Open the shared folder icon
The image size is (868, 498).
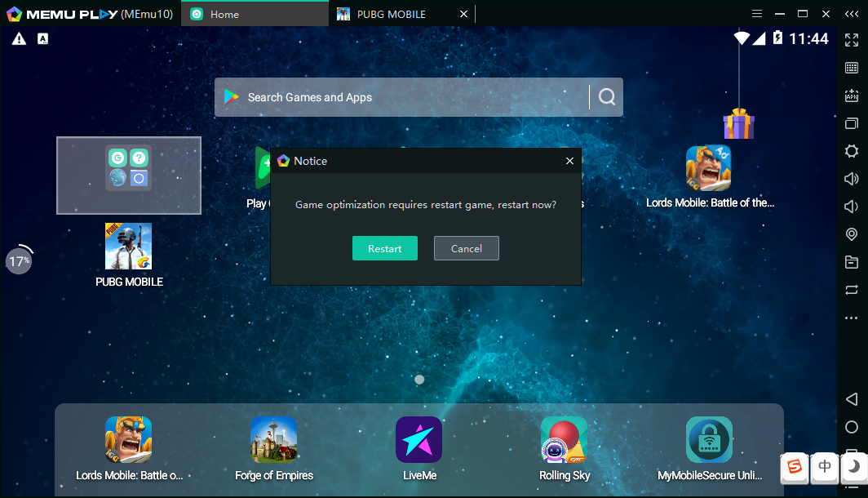(851, 262)
